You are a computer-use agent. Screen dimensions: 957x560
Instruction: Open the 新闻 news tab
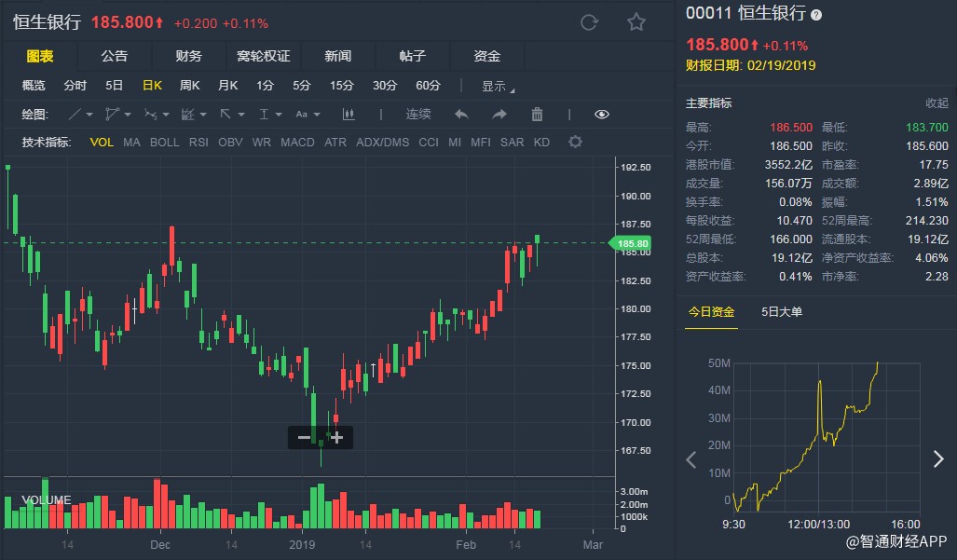coord(337,56)
